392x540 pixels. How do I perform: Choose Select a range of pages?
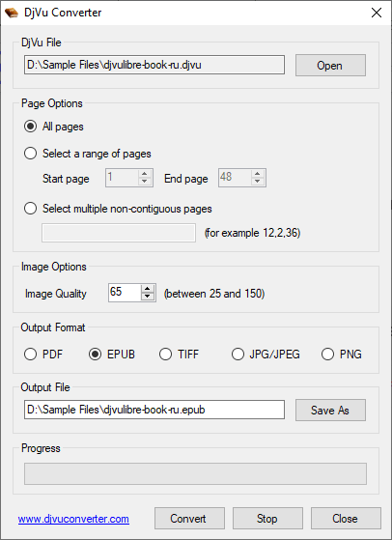[30, 154]
